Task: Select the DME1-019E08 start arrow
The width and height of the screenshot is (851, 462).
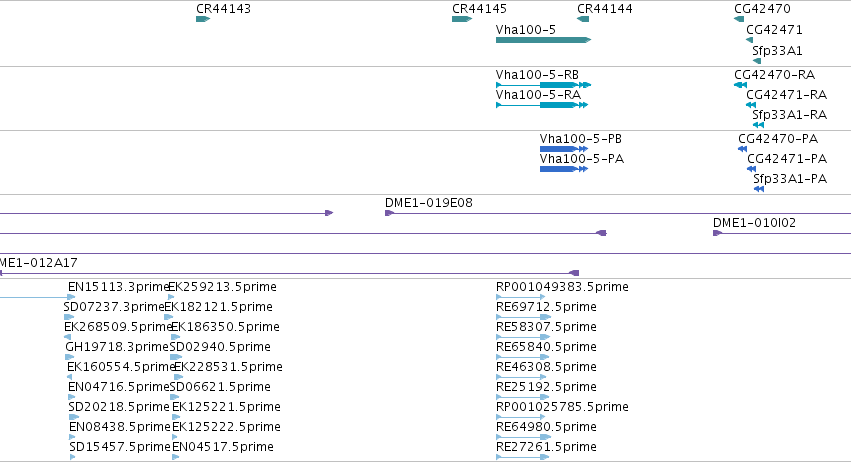Action: tap(389, 213)
